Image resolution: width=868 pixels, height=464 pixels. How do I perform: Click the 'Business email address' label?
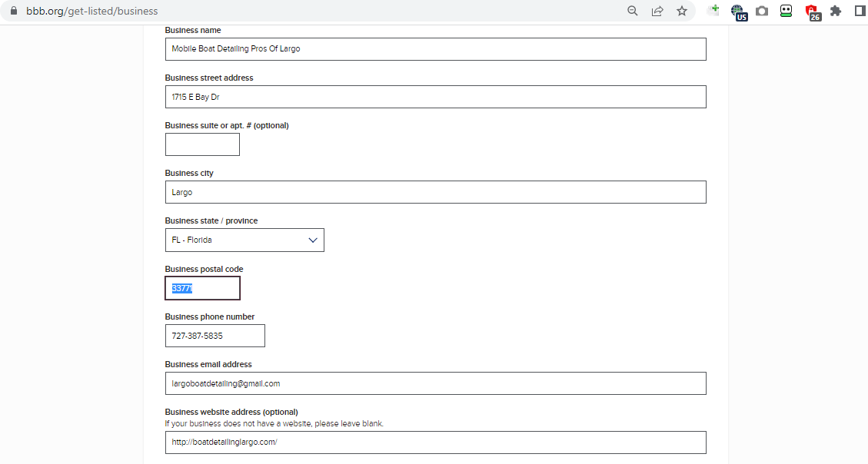pos(208,364)
